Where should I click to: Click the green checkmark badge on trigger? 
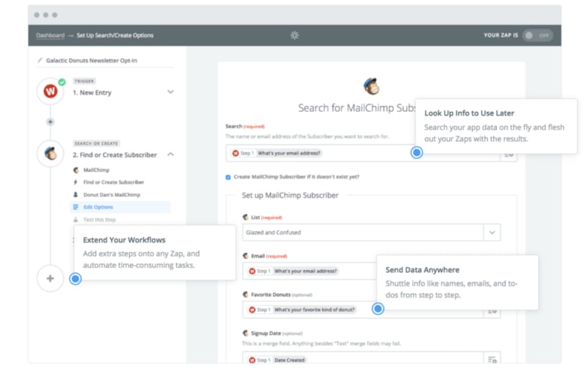(62, 82)
